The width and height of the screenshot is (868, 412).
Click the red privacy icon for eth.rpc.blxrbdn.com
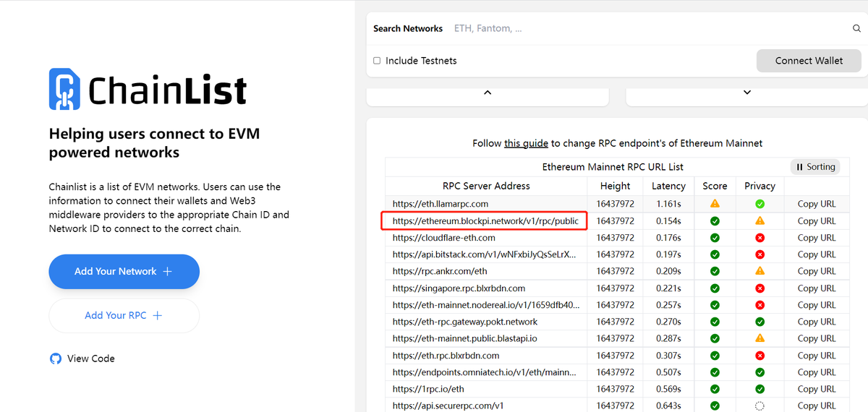(x=759, y=356)
